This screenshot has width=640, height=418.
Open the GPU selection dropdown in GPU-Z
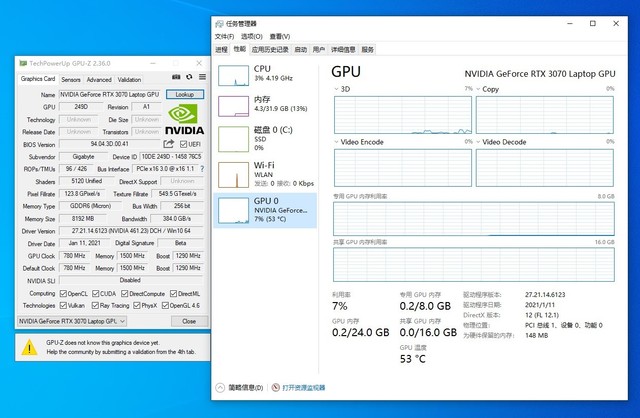click(71, 321)
